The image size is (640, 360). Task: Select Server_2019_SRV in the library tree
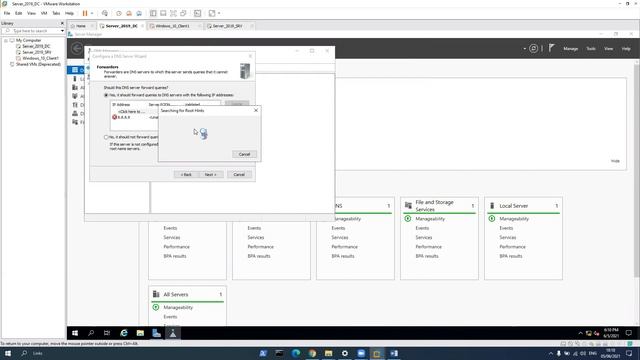[36, 52]
